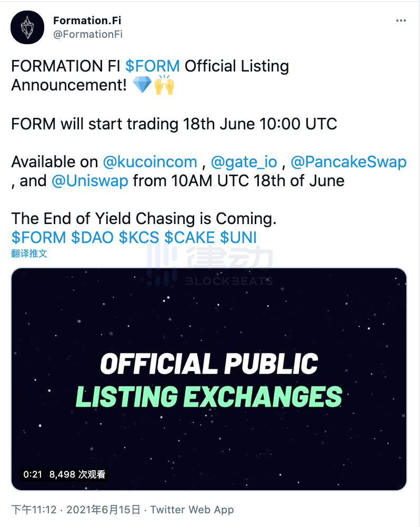420x527 pixels.
Task: Click the 0:21 video duration badge
Action: pyautogui.click(x=33, y=474)
